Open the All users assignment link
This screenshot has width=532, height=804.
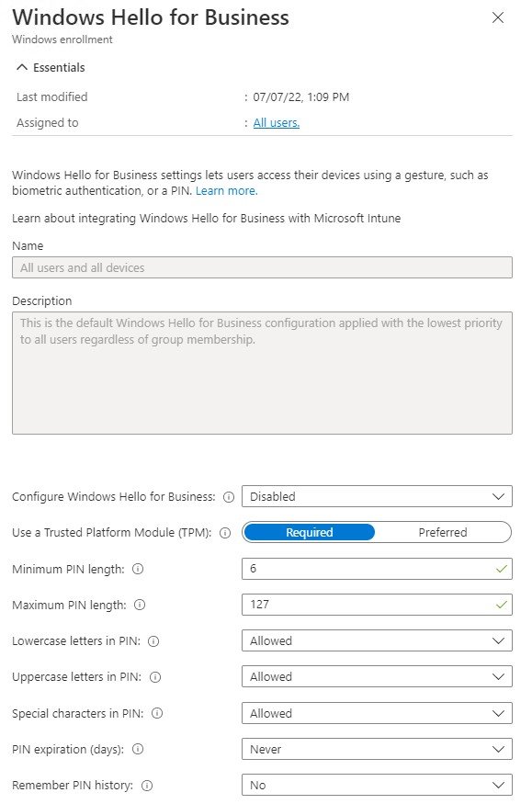tap(277, 122)
